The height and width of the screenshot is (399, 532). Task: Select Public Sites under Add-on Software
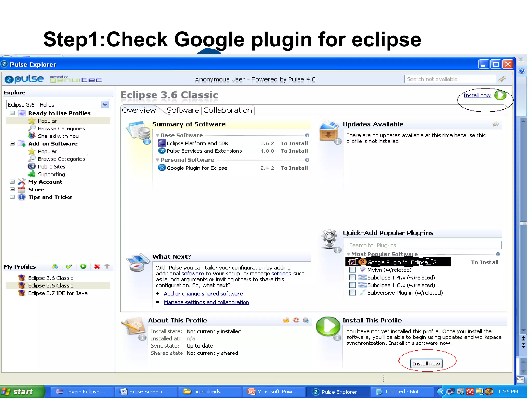pyautogui.click(x=52, y=167)
